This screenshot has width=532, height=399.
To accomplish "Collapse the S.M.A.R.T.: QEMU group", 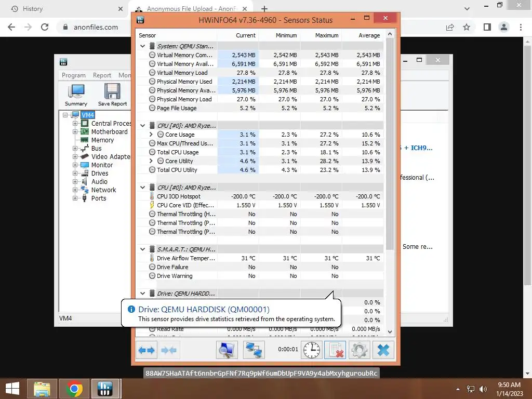I will (x=142, y=249).
